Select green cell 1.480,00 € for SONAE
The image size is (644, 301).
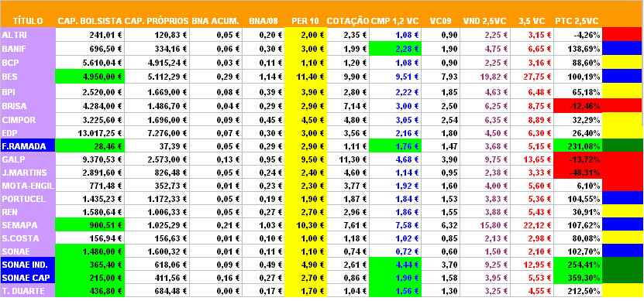pyautogui.click(x=89, y=251)
